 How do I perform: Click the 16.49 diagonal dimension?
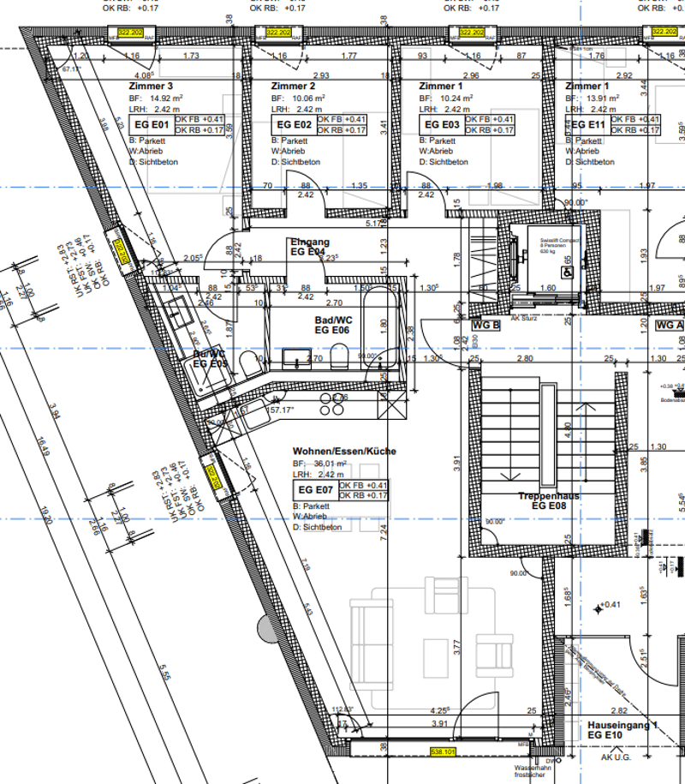(x=44, y=446)
